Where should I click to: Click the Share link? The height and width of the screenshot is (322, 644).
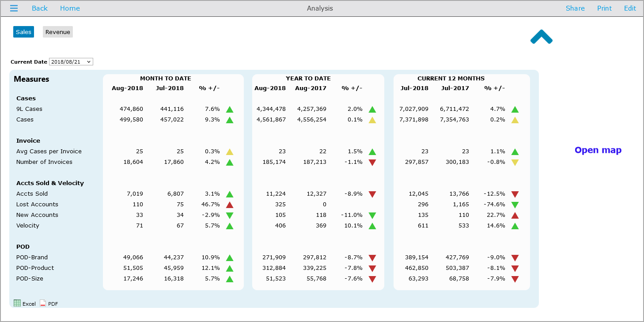pos(575,8)
